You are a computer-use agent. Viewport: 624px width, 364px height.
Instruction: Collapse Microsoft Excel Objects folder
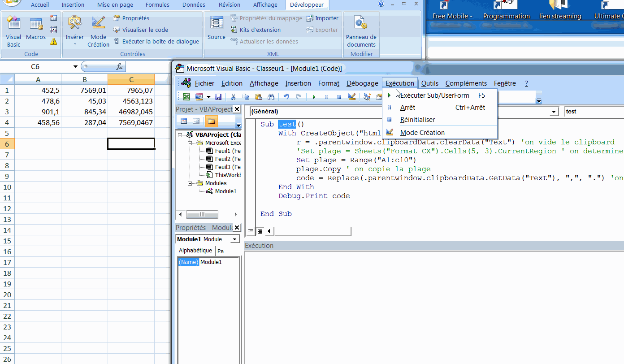click(191, 143)
